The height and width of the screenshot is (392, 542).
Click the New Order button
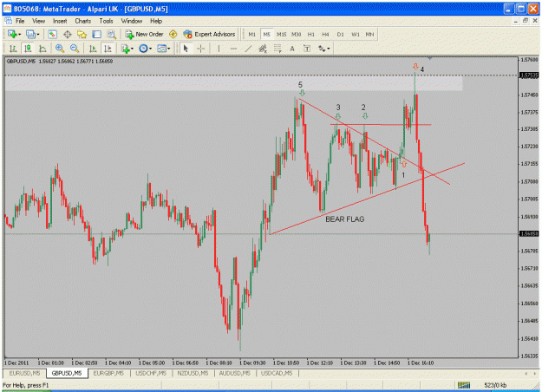click(144, 34)
